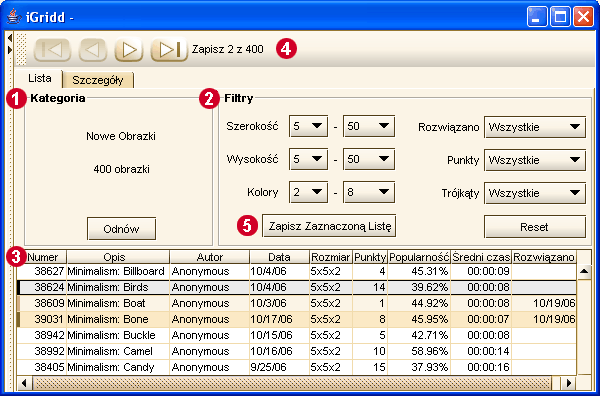Collapse side panel with left arrow
Screen dimensions: 600x396
(x=10, y=37)
